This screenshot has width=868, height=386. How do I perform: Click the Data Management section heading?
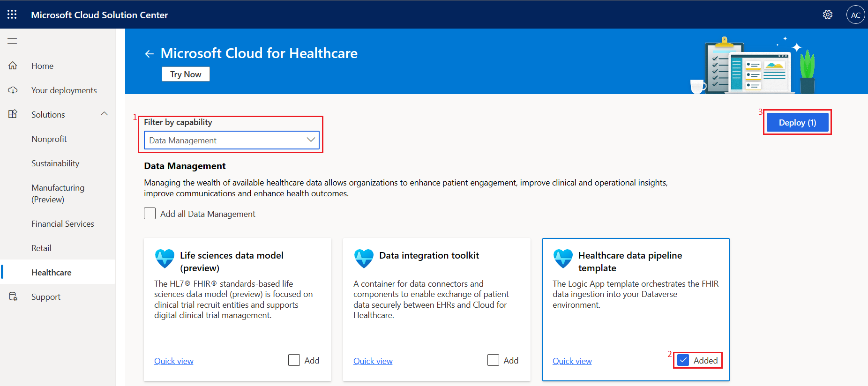coord(185,166)
